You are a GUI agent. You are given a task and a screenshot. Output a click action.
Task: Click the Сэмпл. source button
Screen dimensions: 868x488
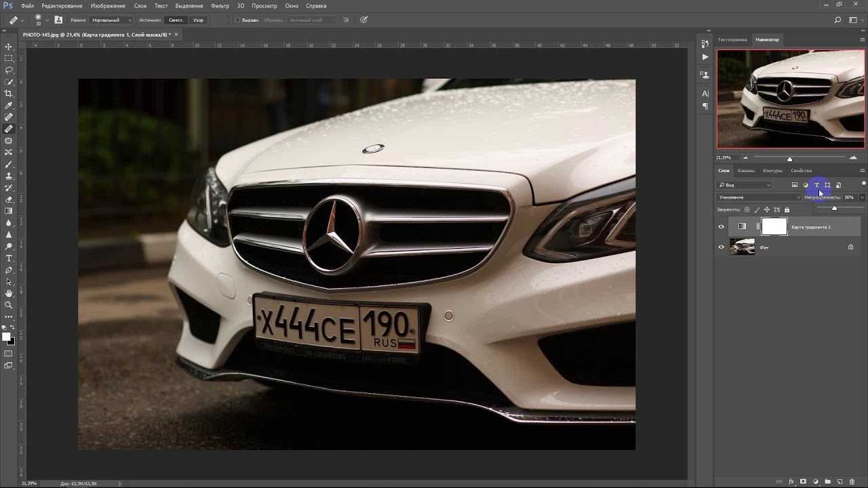click(x=176, y=20)
